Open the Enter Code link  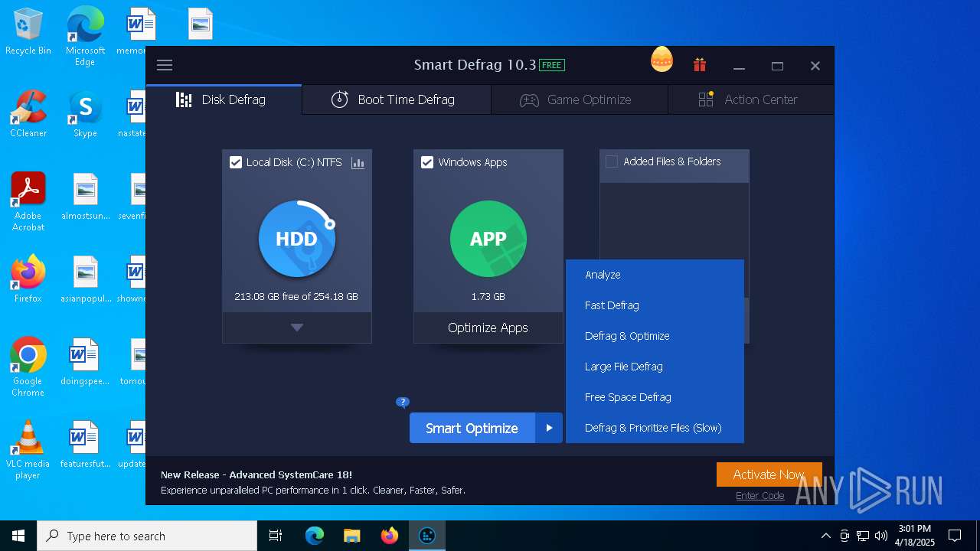pyautogui.click(x=760, y=495)
